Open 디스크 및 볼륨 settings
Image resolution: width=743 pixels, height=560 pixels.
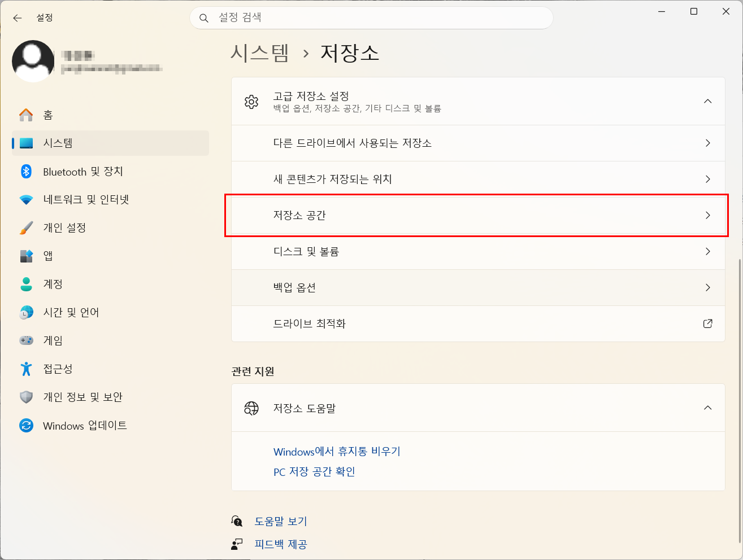pyautogui.click(x=478, y=251)
